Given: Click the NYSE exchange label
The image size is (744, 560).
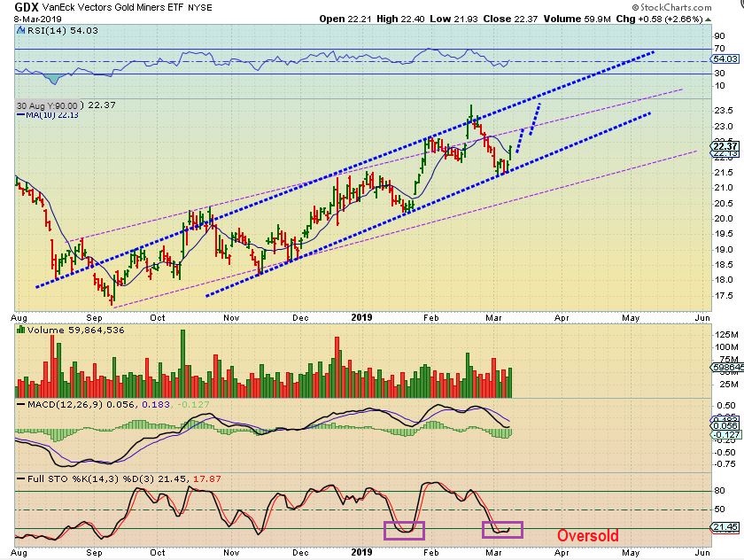Looking at the screenshot, I should (200, 8).
